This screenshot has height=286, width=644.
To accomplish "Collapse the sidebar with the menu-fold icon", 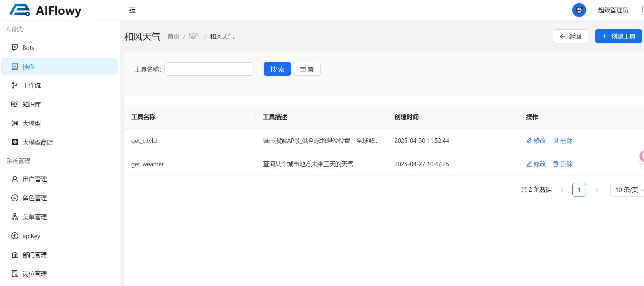I will tap(132, 10).
